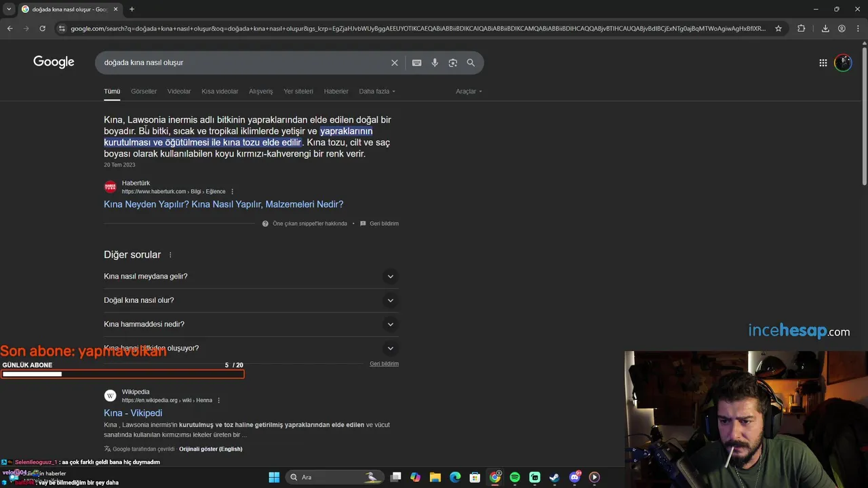Click the streamer webcam overlay

pyautogui.click(x=746, y=419)
